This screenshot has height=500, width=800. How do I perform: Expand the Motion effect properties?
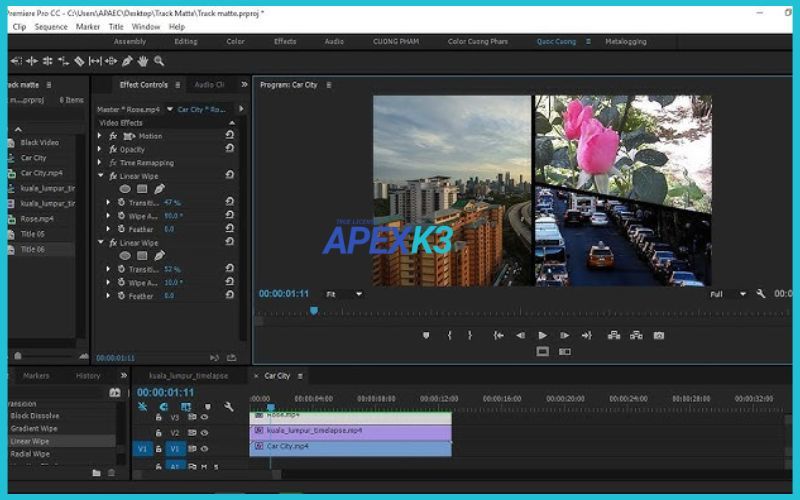tap(99, 136)
